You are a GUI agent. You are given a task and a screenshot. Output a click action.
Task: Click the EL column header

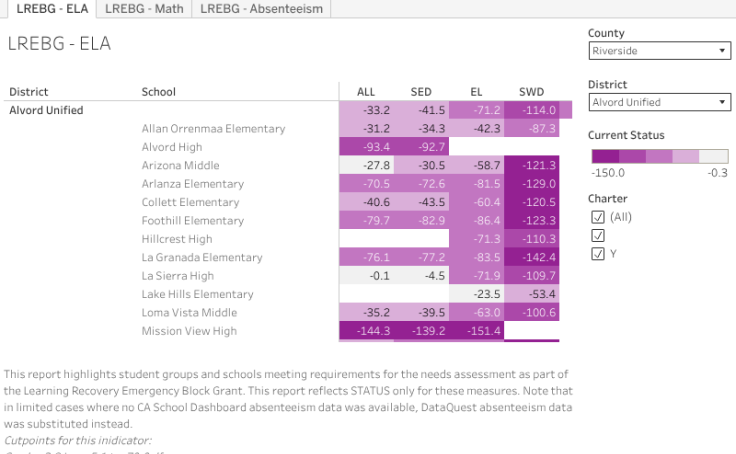point(476,92)
